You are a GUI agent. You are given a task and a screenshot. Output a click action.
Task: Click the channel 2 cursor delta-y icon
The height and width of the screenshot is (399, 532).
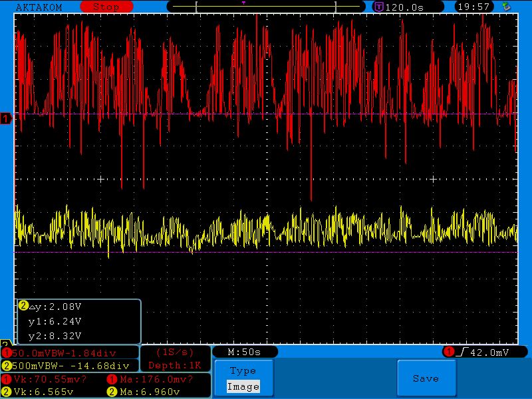click(x=23, y=306)
